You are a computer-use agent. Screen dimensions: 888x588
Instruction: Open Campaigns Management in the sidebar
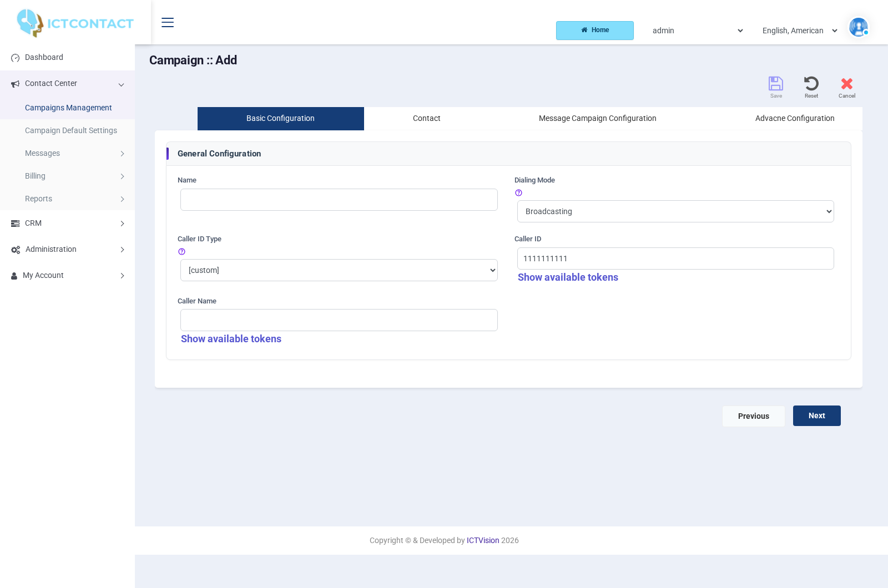(67, 108)
